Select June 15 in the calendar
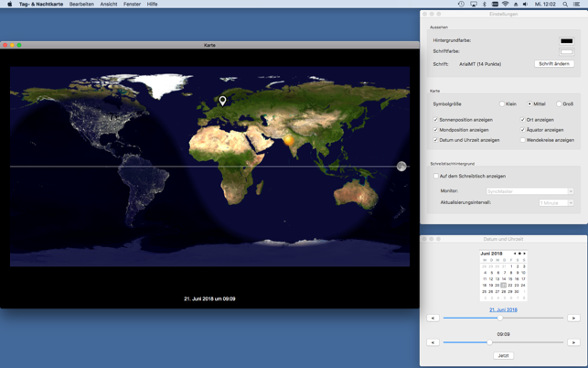 [510, 278]
